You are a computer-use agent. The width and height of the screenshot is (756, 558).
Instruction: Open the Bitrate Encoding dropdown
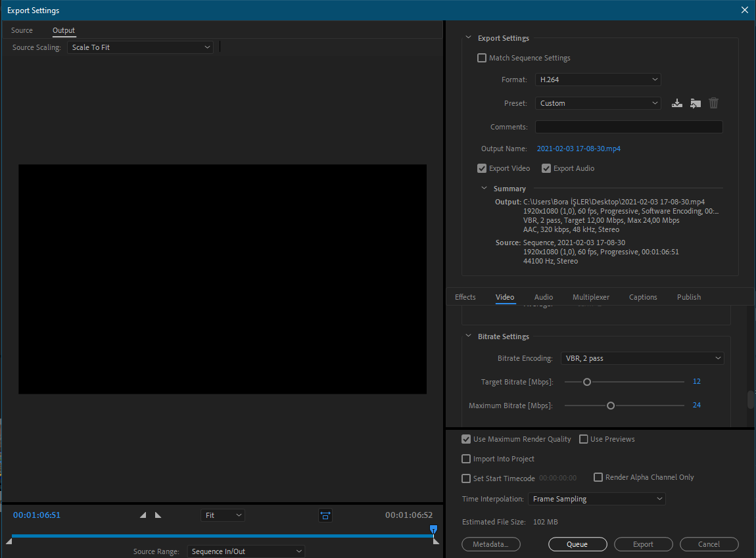tap(642, 358)
